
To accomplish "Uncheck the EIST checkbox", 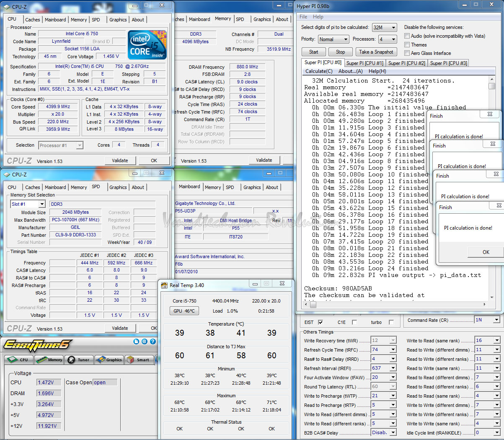I will [320, 322].
